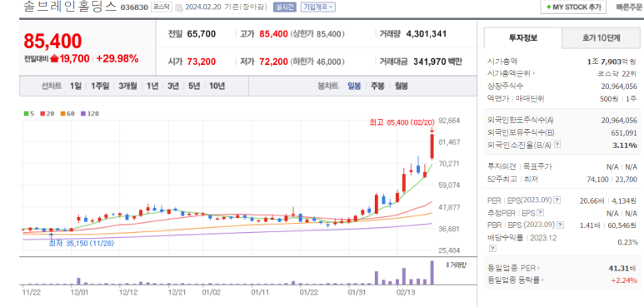Click the +29.98% change rate
The image size is (644, 307).
click(117, 58)
